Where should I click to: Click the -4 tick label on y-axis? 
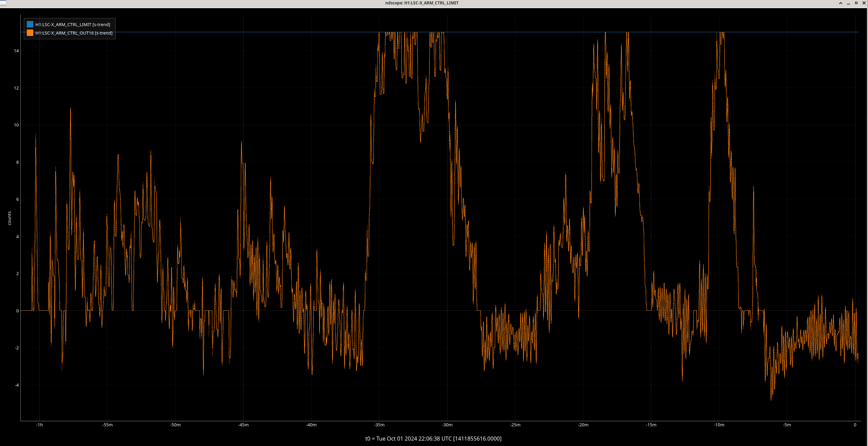17,385
